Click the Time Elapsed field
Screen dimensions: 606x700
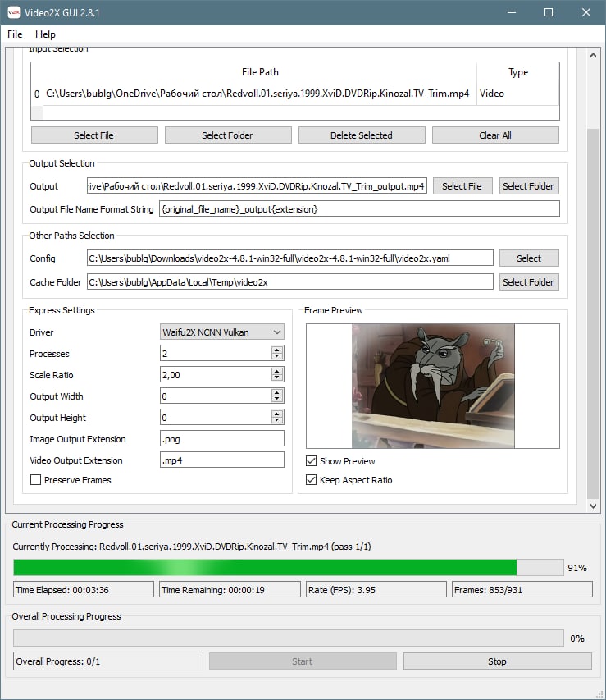[x=84, y=590]
